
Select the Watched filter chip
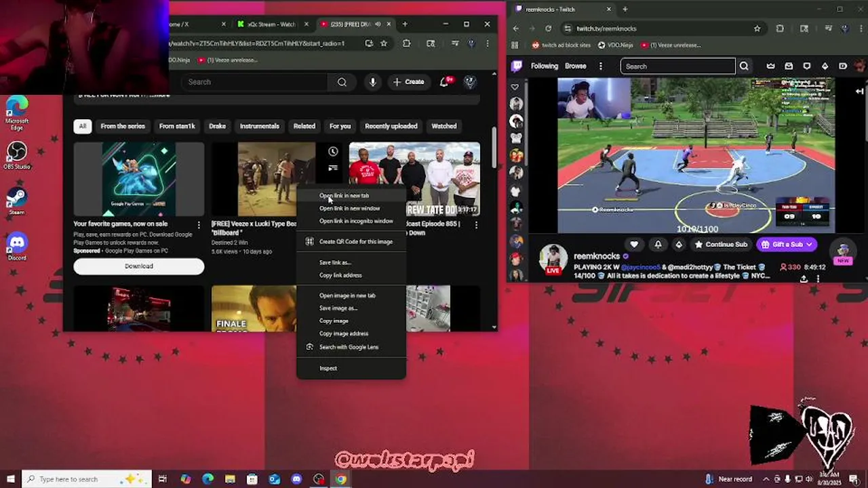click(444, 126)
